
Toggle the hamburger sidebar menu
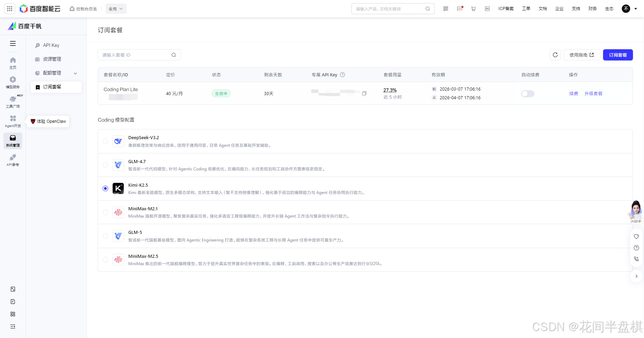pos(13,43)
